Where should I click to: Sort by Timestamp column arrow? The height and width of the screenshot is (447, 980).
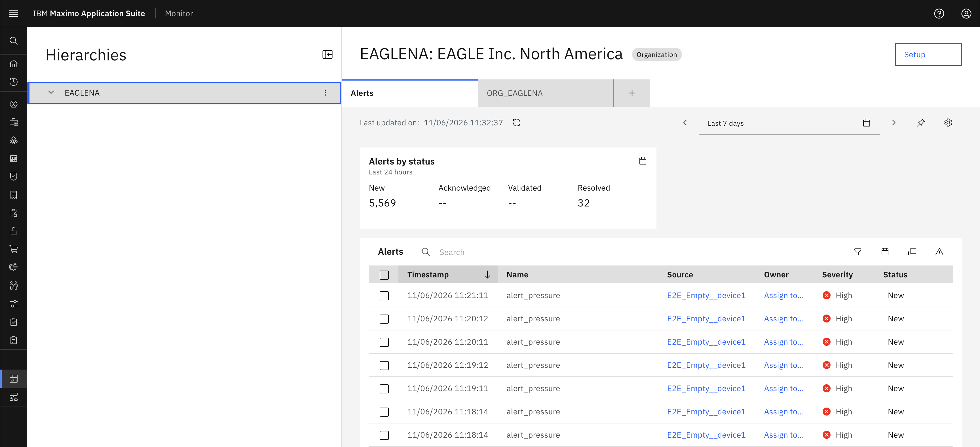click(487, 275)
